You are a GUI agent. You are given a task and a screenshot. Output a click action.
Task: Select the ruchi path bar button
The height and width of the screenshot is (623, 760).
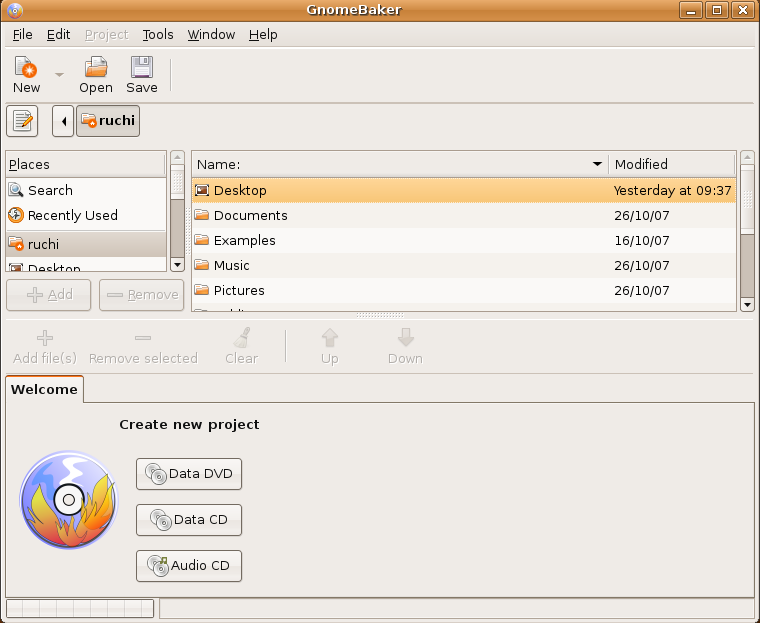(108, 121)
